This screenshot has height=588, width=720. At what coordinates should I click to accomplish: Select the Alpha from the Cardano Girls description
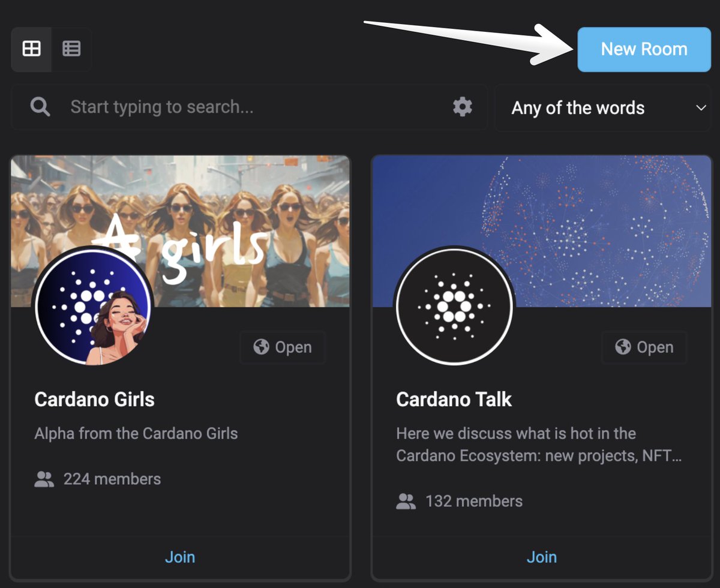pos(136,433)
